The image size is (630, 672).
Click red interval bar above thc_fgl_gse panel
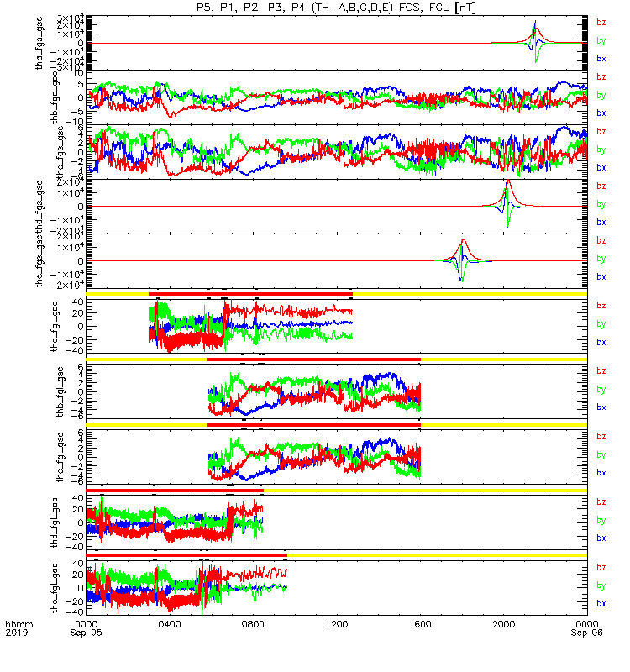coord(314,425)
